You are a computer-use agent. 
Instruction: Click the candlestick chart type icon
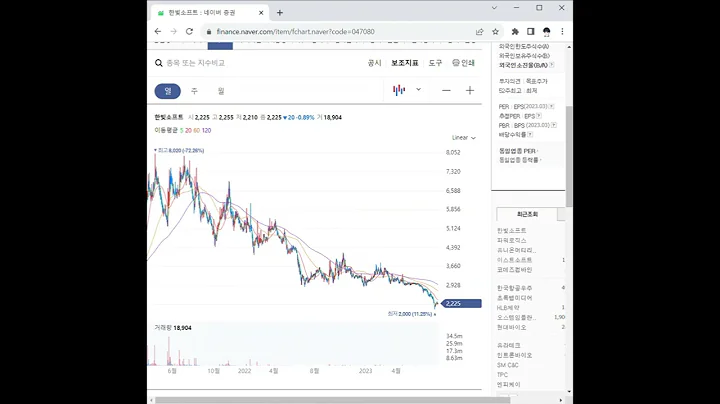[x=399, y=90]
